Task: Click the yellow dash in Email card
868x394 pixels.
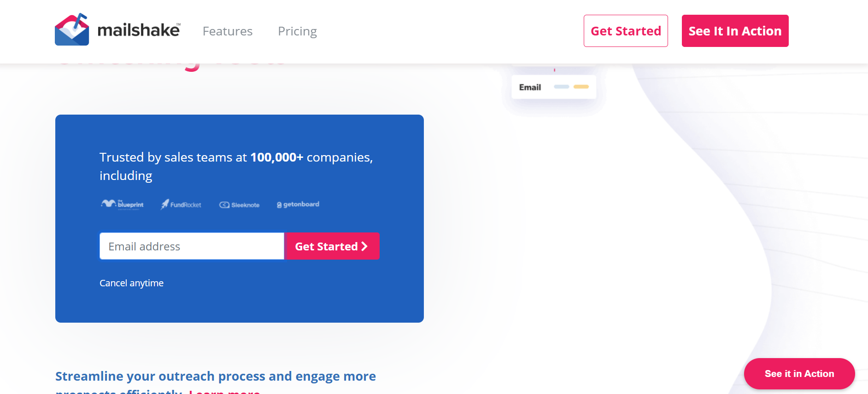Action: coord(581,87)
